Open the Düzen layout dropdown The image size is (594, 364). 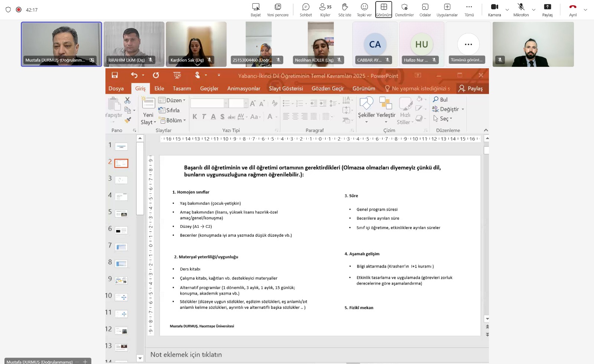click(172, 100)
